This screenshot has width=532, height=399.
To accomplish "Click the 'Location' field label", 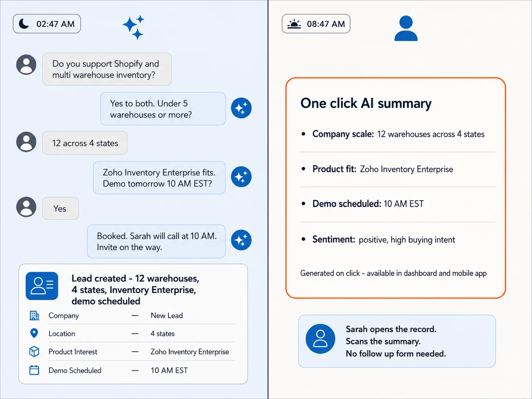I will point(62,334).
